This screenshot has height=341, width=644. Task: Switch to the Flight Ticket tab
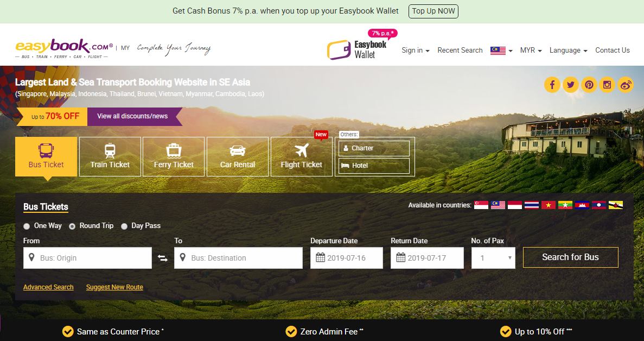302,156
